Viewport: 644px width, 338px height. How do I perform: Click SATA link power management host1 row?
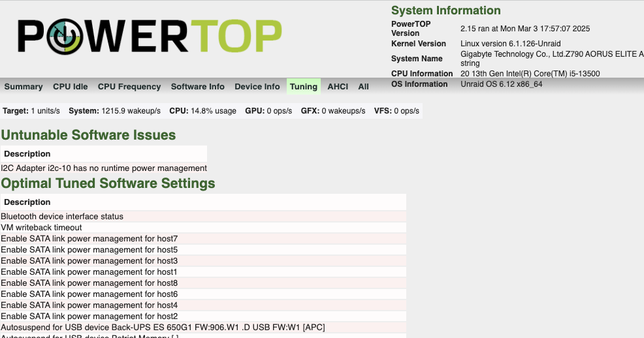(x=203, y=271)
